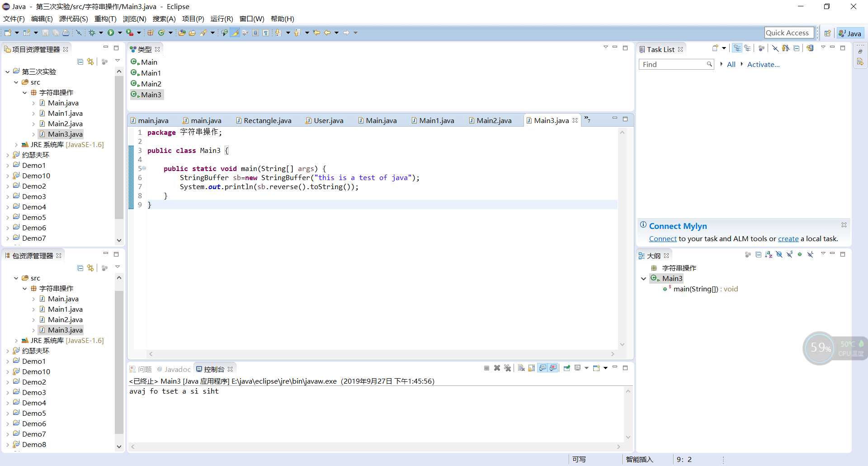
Task: Toggle Focus on Workweek in Task List
Action: pyautogui.click(x=761, y=48)
